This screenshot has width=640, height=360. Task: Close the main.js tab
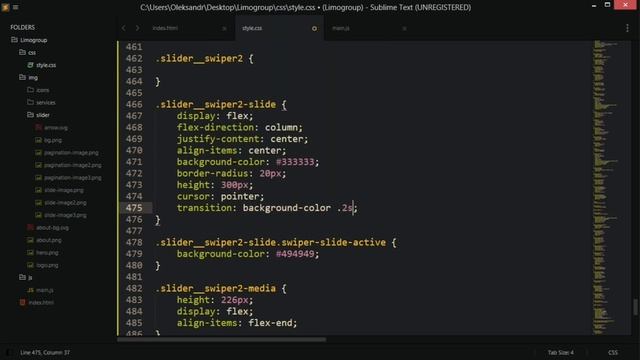click(x=404, y=28)
